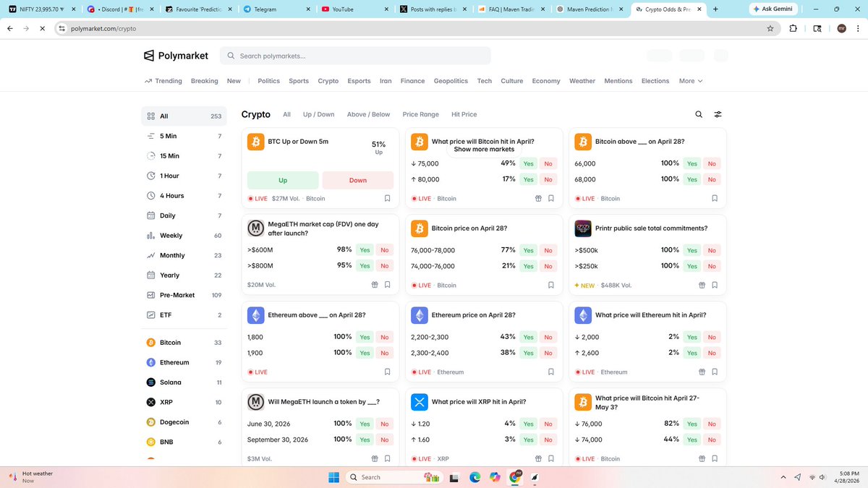Click Yes for Ethereum 2,200-2,300 range

(x=529, y=337)
